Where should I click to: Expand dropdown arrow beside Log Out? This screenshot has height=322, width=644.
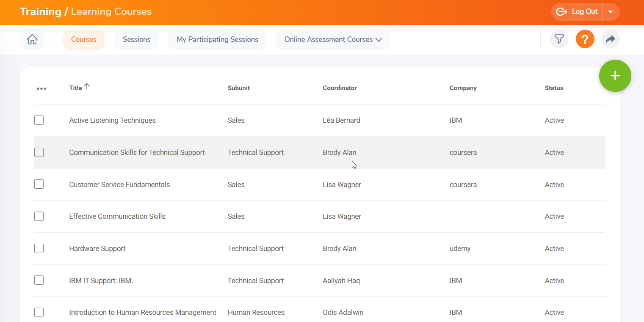(x=610, y=12)
